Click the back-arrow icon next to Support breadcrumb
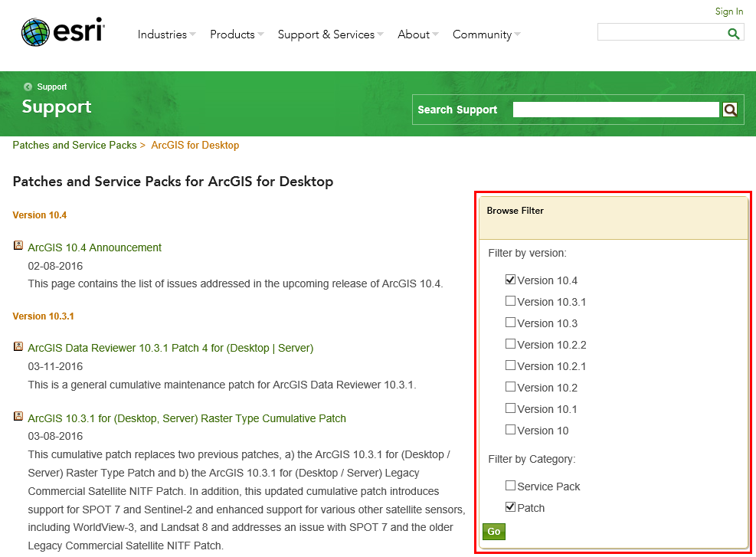This screenshot has height=557, width=756. click(27, 87)
